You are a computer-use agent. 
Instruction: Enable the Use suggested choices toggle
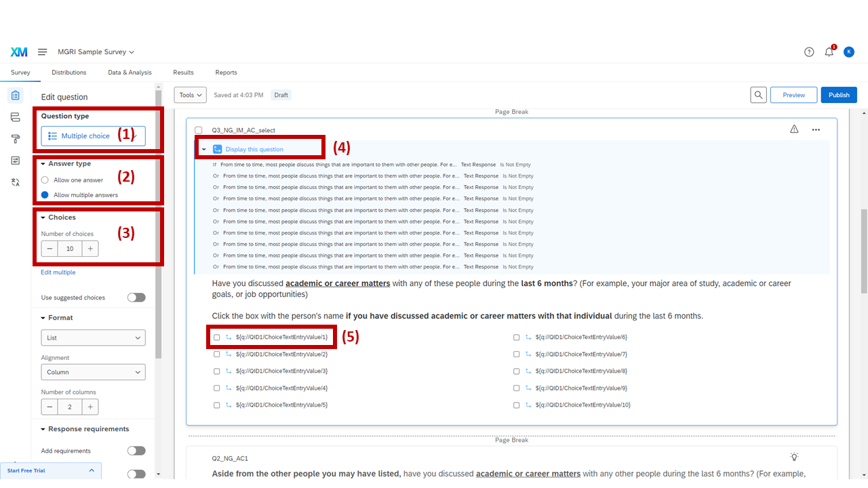(x=136, y=297)
